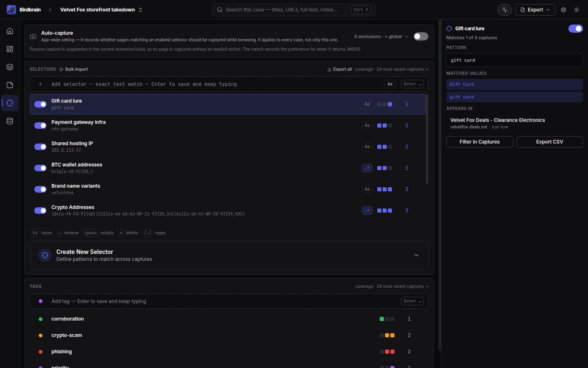
Task: Open the home icon in the sidebar
Action: click(10, 31)
